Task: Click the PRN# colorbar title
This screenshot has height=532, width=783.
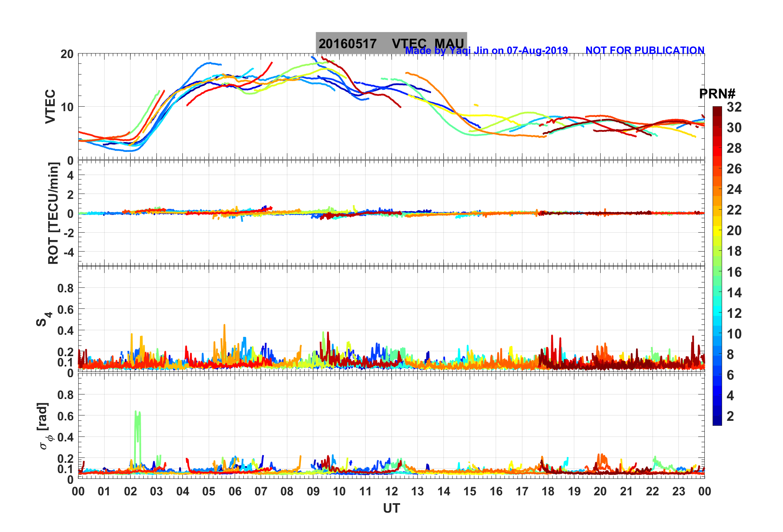Action: (x=717, y=93)
